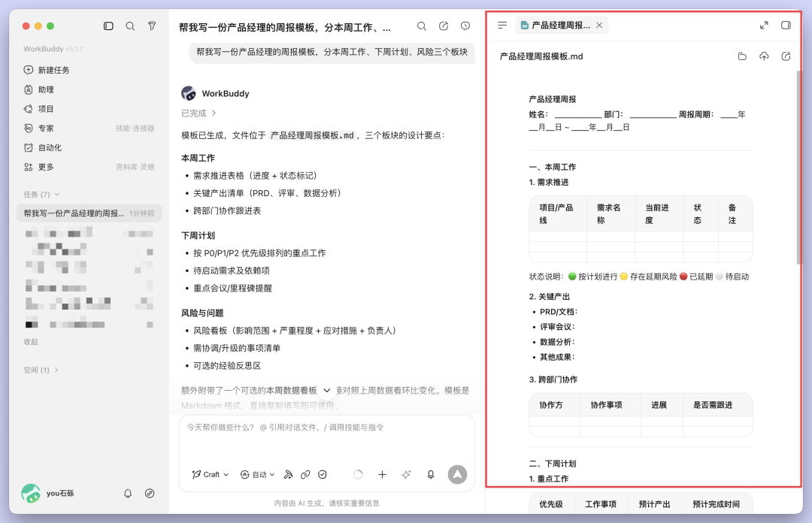Click the hammer skills icon in input bar
The height and width of the screenshot is (523, 812).
click(x=289, y=475)
